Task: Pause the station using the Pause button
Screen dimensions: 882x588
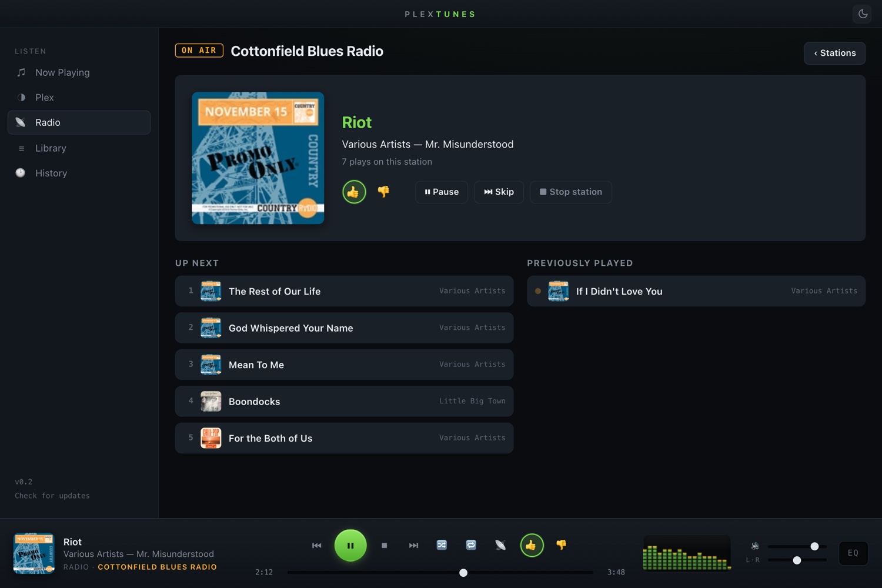Action: coord(442,192)
